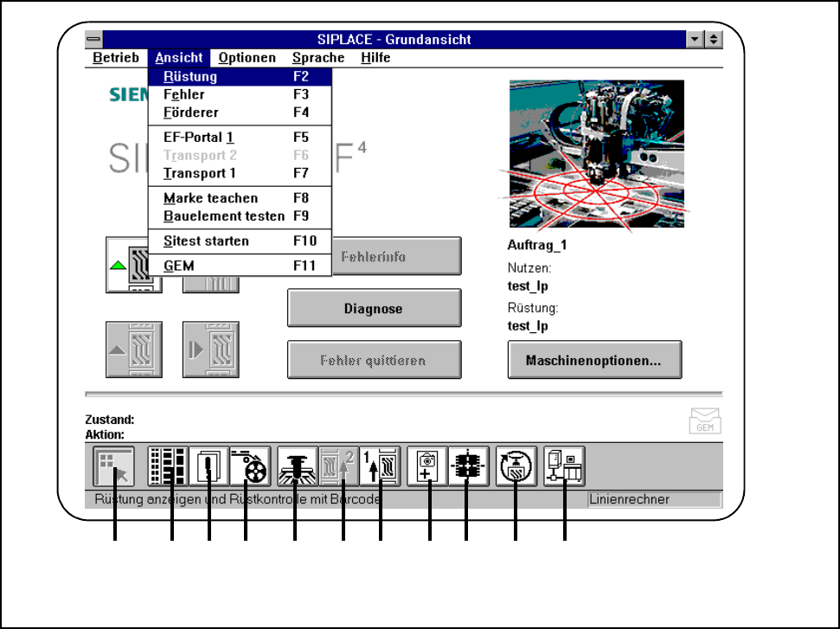Viewport: 840px width, 629px height.
Task: Select the Förderer reel feeder toolbar icon
Action: [x=250, y=466]
